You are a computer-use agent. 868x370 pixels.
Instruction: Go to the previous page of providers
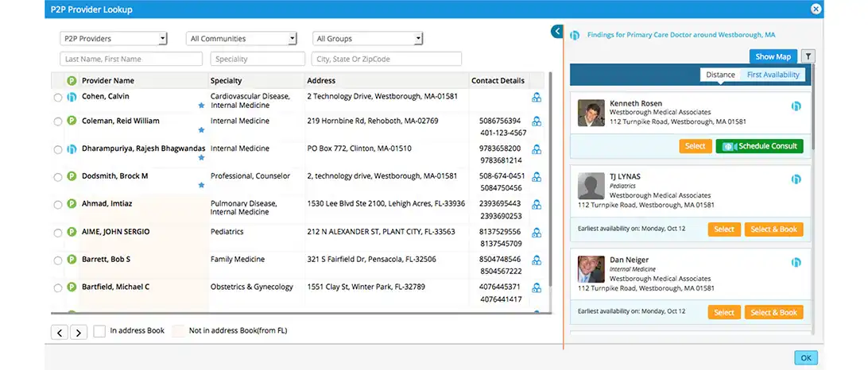pos(60,332)
